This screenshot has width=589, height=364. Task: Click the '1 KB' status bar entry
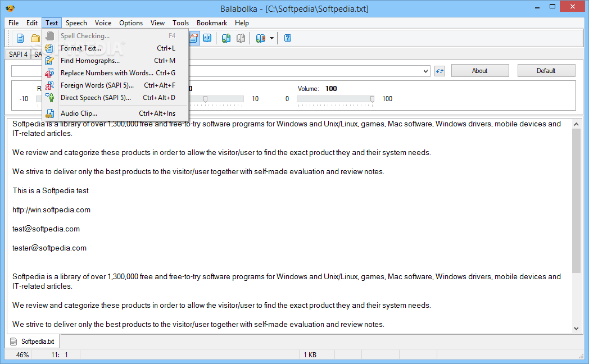point(310,354)
